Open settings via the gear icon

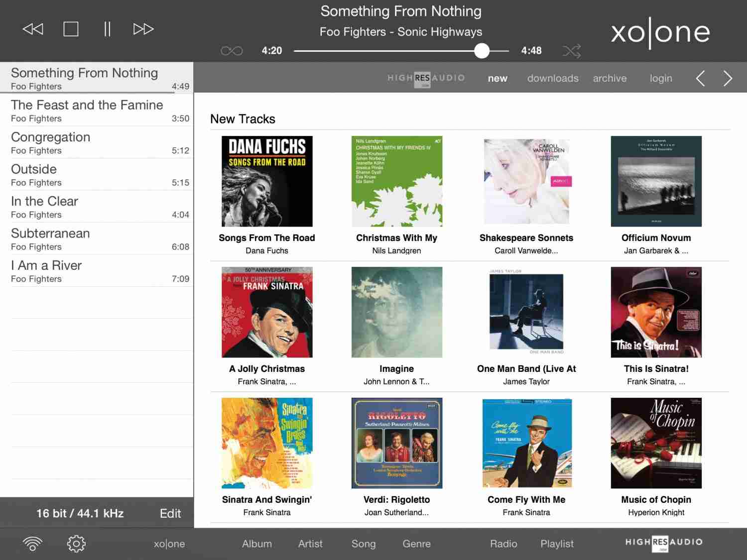(x=76, y=544)
